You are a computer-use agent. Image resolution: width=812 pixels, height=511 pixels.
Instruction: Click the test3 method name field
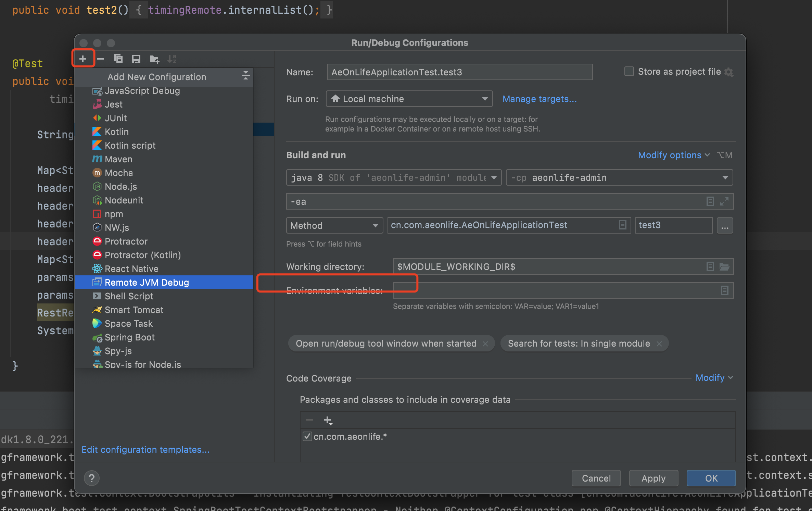pos(674,225)
